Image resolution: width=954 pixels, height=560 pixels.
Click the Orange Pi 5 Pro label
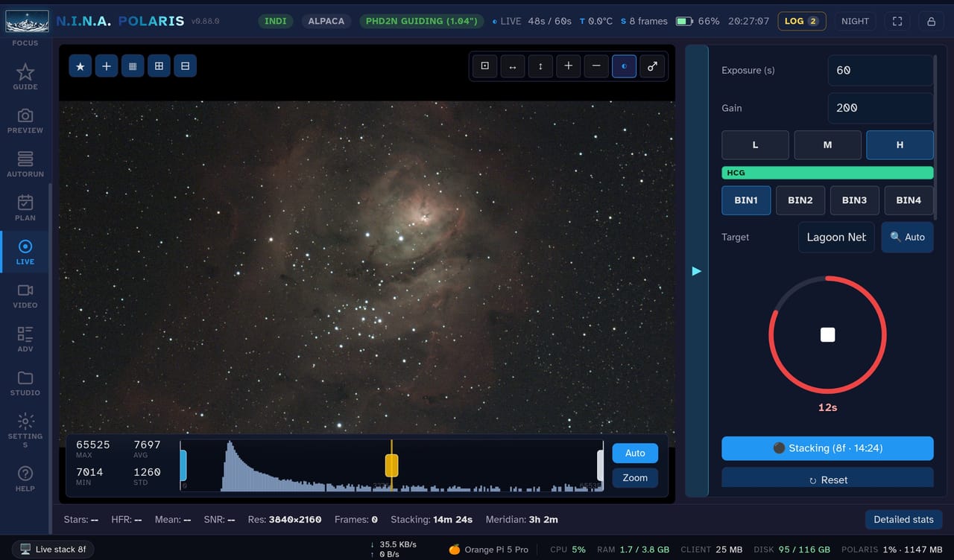click(x=488, y=550)
